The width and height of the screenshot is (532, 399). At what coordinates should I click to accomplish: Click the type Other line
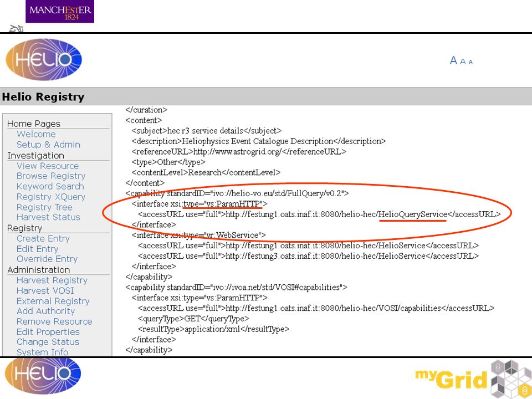[168, 162]
